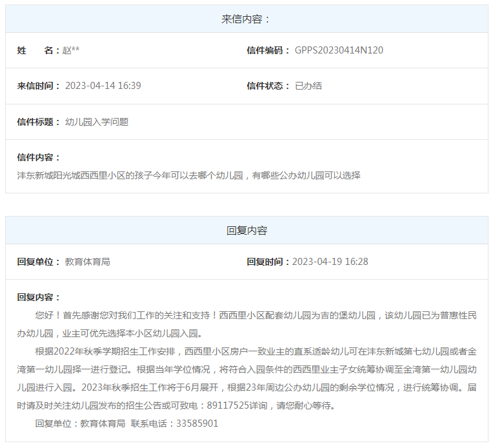The image size is (493, 448).
Task: Click the letter status 已办结
Action: point(308,86)
